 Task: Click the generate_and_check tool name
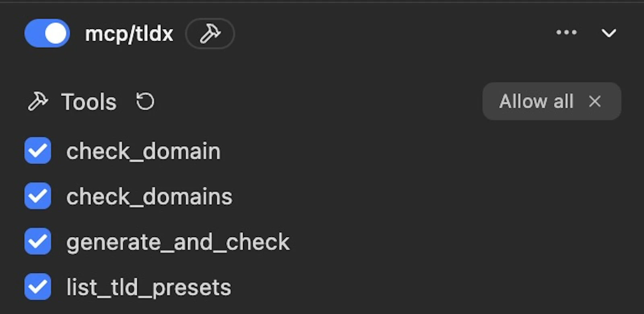point(178,243)
